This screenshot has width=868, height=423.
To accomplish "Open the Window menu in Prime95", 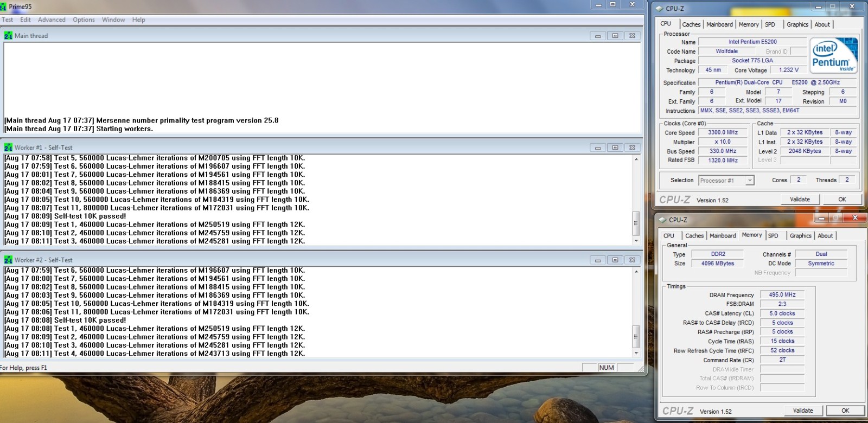I will click(113, 20).
